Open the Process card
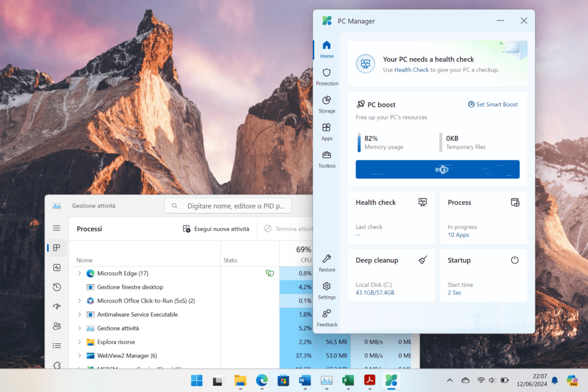The height and width of the screenshot is (392, 588). click(483, 218)
